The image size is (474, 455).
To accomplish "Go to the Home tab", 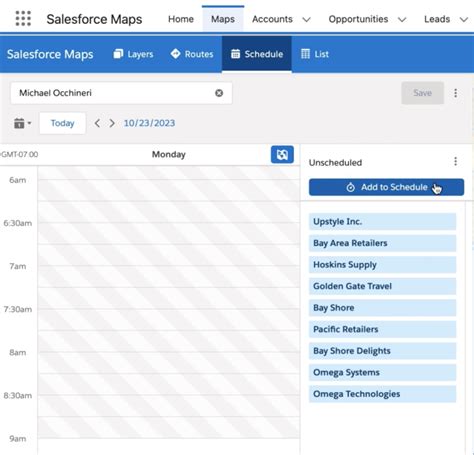I will 181,19.
